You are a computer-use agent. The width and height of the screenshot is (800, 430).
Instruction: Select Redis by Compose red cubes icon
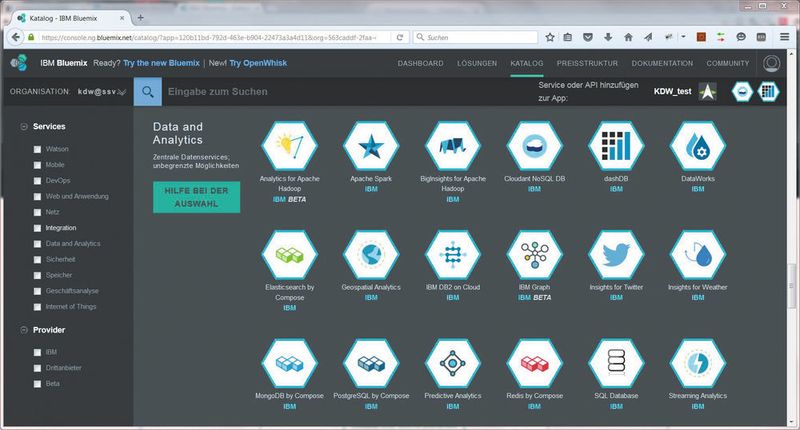534,363
